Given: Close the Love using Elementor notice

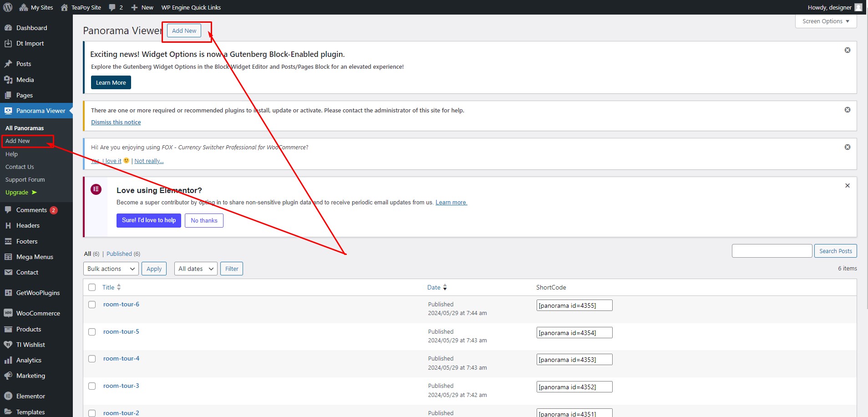Looking at the screenshot, I should [x=848, y=186].
